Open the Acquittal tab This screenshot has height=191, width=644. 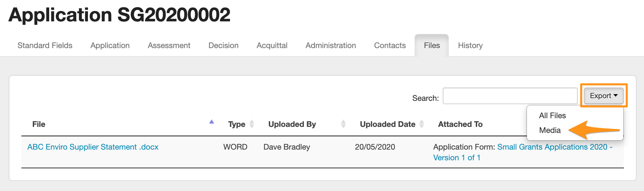[272, 45]
